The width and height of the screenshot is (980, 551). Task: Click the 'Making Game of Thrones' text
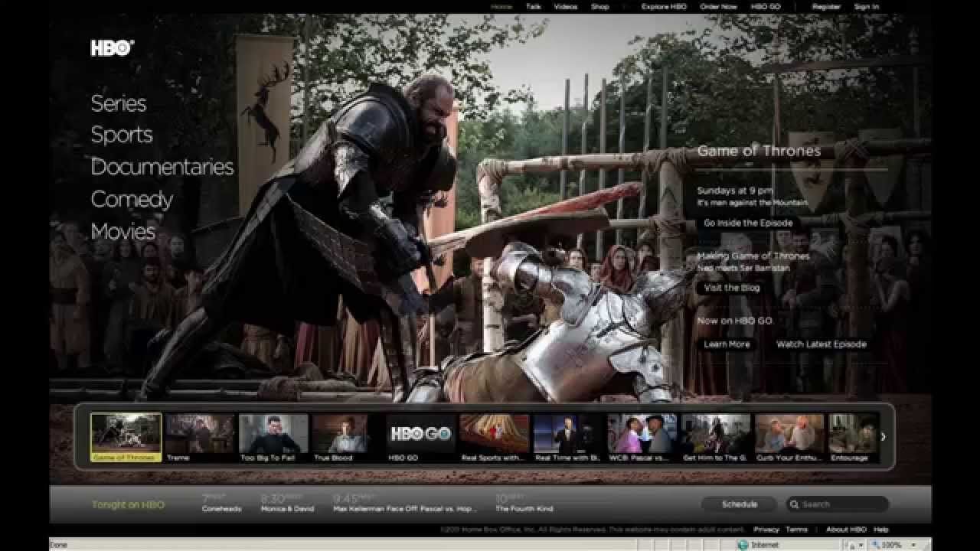click(x=753, y=256)
